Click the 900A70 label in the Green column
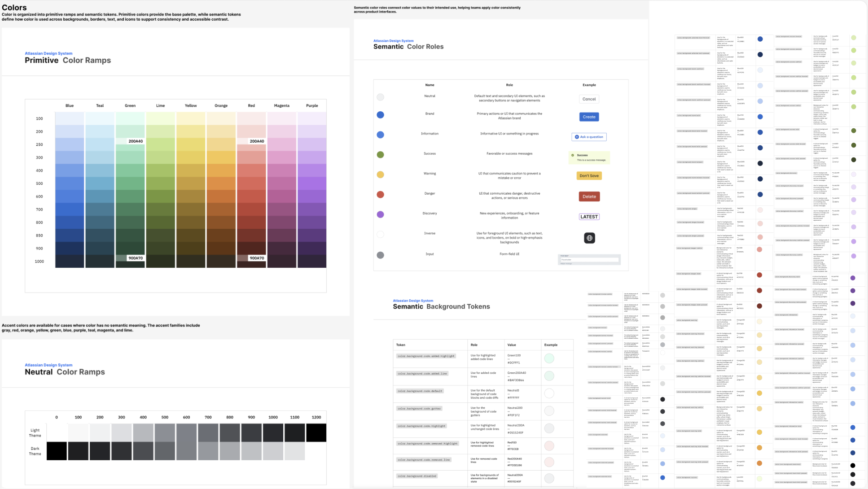The width and height of the screenshot is (868, 489). [136, 258]
